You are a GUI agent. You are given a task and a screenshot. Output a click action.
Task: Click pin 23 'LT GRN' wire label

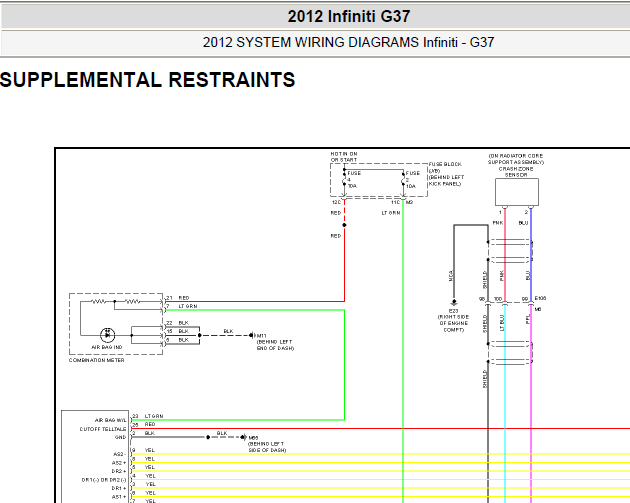point(154,416)
